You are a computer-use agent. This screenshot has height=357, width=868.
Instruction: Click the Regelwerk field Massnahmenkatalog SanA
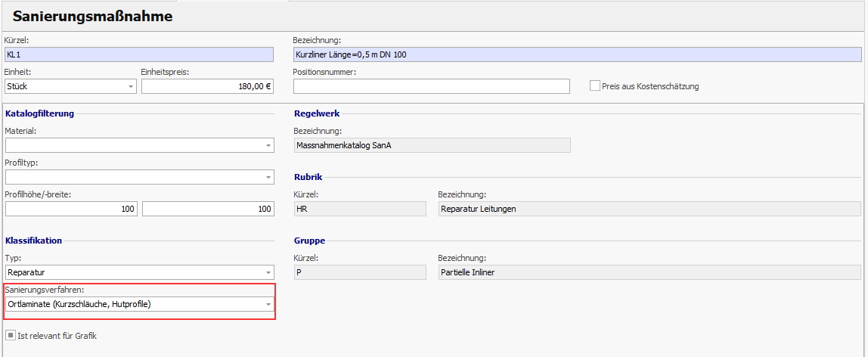point(432,145)
